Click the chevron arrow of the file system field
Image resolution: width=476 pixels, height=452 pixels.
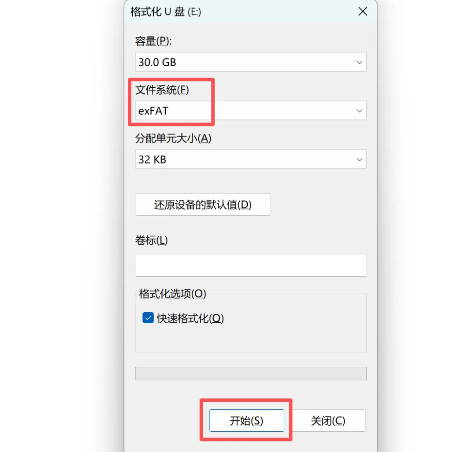360,111
